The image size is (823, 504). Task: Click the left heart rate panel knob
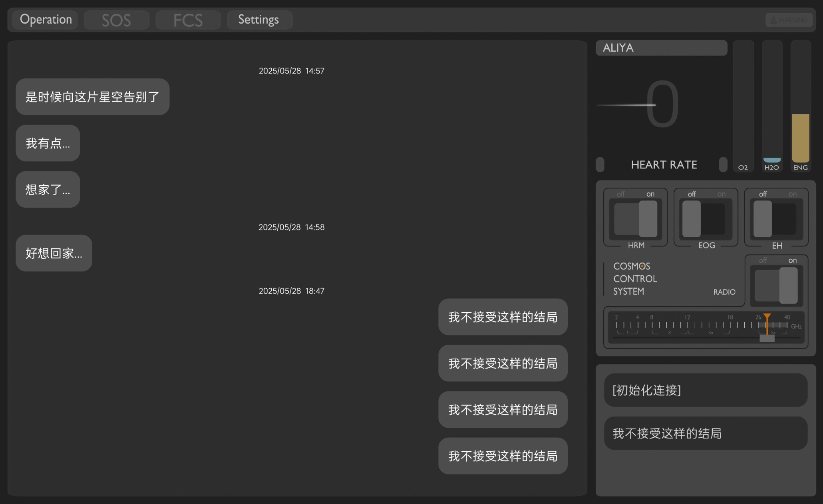click(600, 165)
